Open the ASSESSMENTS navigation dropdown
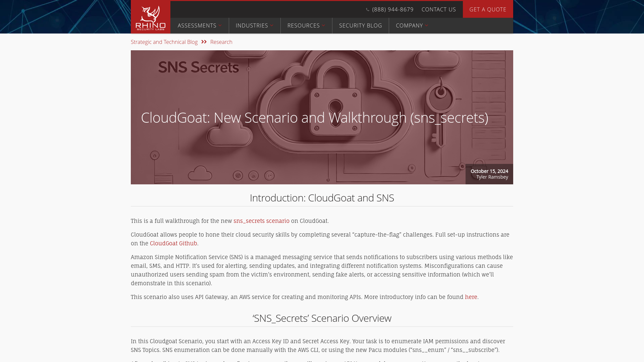This screenshot has width=644, height=362. pos(200,25)
